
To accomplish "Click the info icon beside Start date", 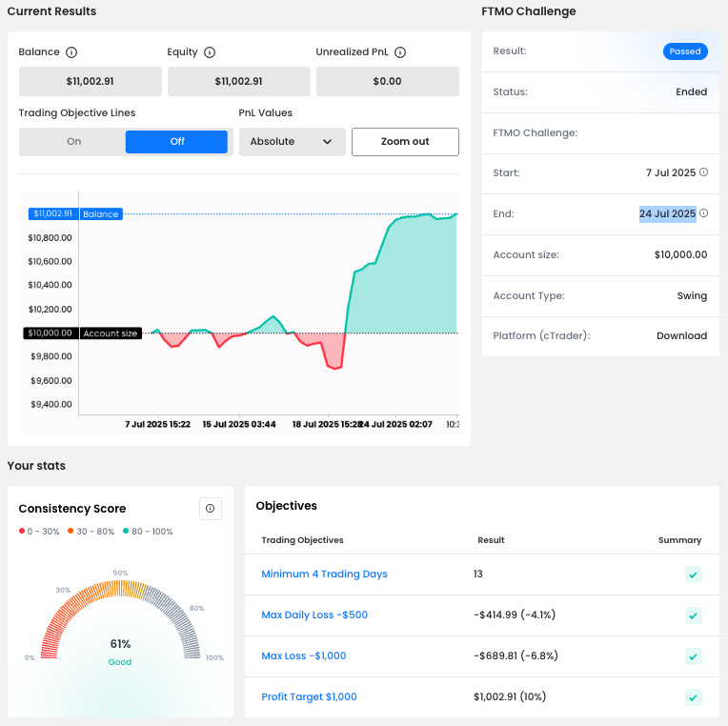I will (x=704, y=172).
